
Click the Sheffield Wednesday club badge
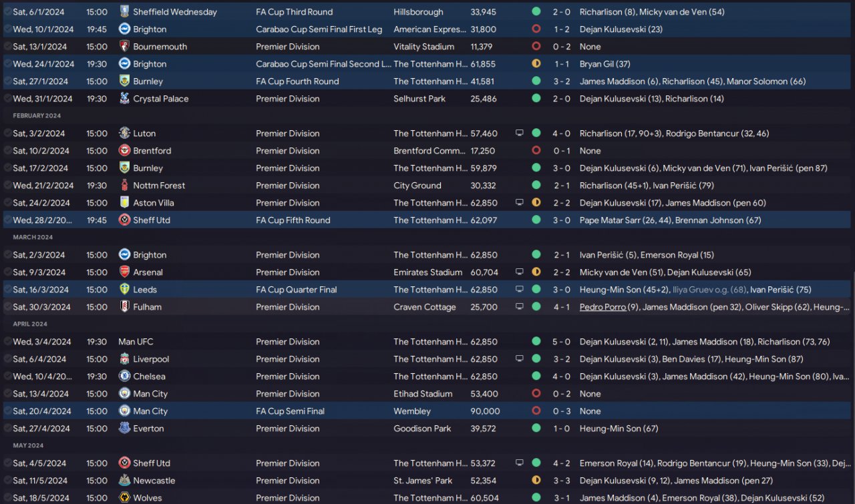pos(124,12)
